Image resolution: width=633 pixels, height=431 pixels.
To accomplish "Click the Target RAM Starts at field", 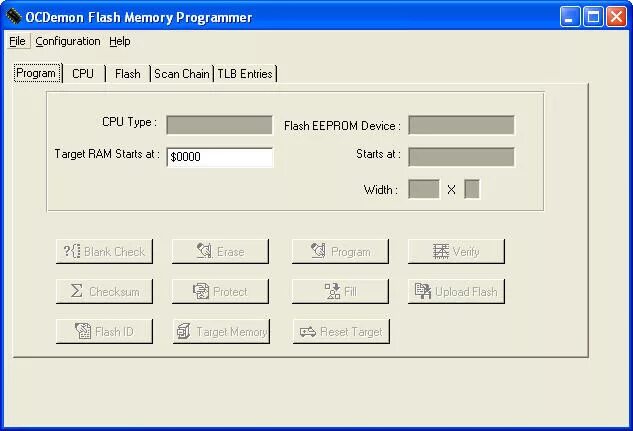I will 220,157.
